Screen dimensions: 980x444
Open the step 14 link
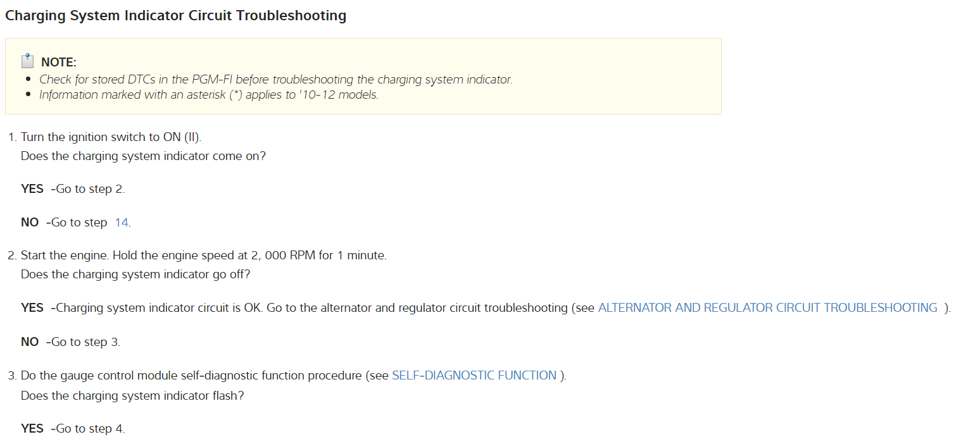coord(122,223)
